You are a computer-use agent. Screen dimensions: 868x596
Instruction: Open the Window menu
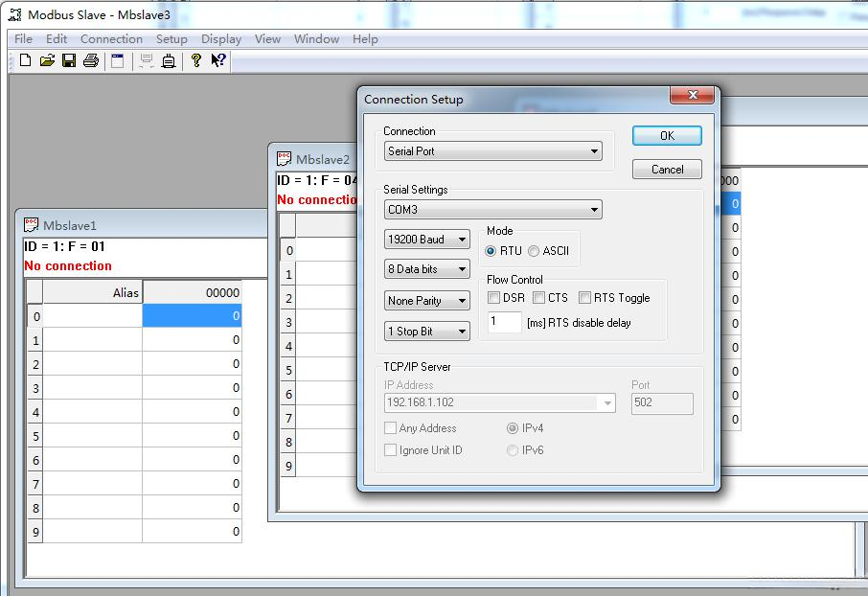[x=316, y=39]
